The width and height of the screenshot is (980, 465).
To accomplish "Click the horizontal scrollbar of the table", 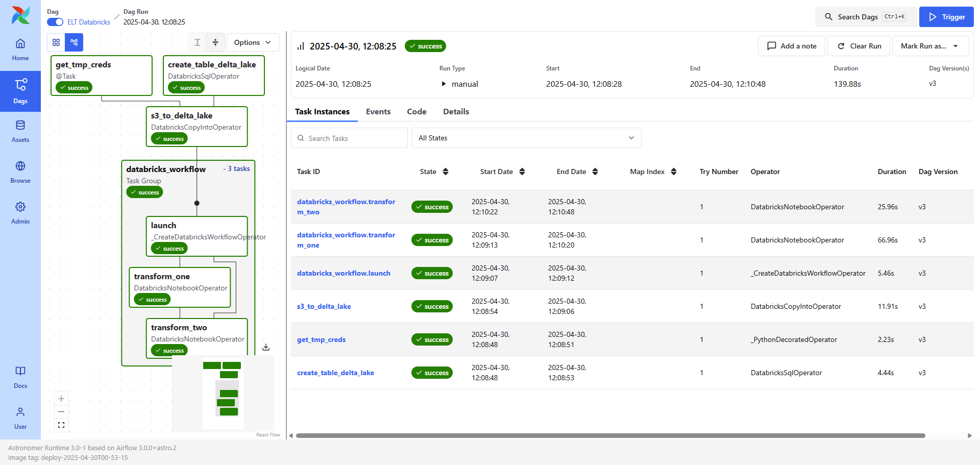I will point(610,435).
